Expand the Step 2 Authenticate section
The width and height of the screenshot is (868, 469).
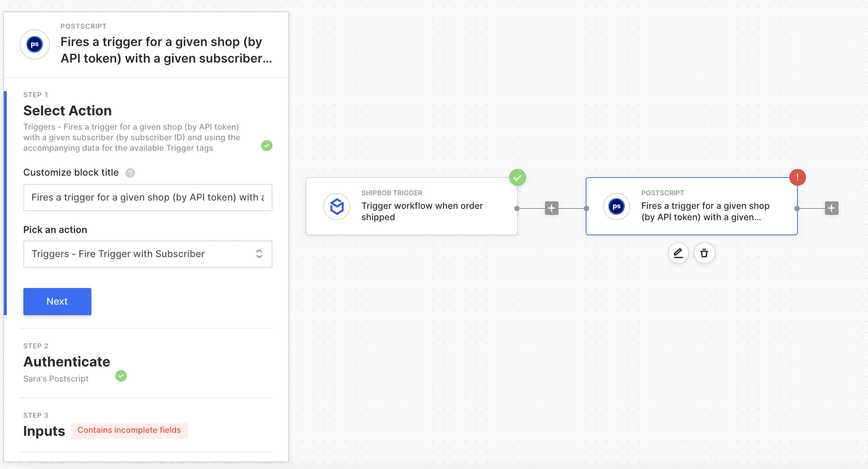67,362
